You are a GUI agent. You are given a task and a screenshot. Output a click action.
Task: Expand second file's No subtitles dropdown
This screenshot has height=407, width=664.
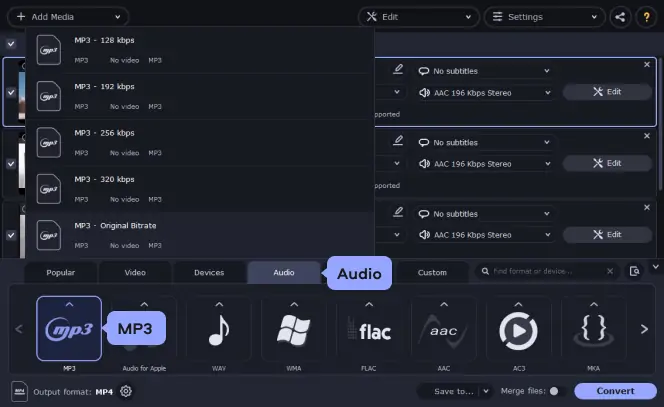click(x=484, y=143)
